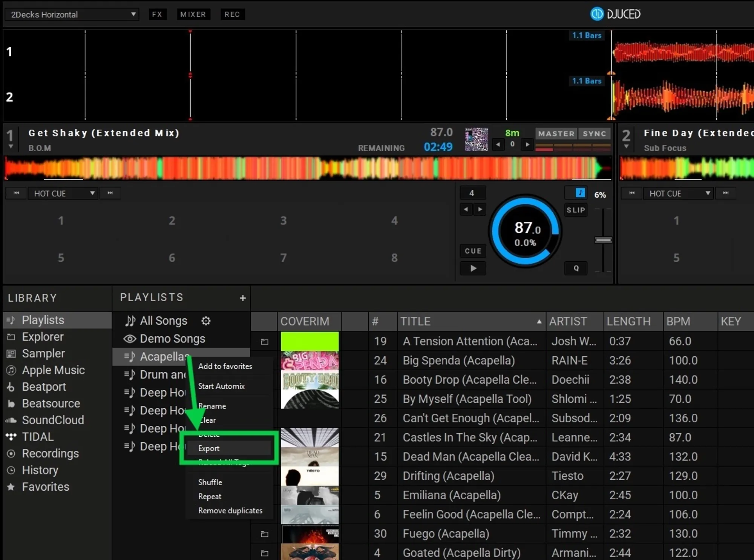
Task: Toggle SYNC on deck 1
Action: pyautogui.click(x=594, y=133)
